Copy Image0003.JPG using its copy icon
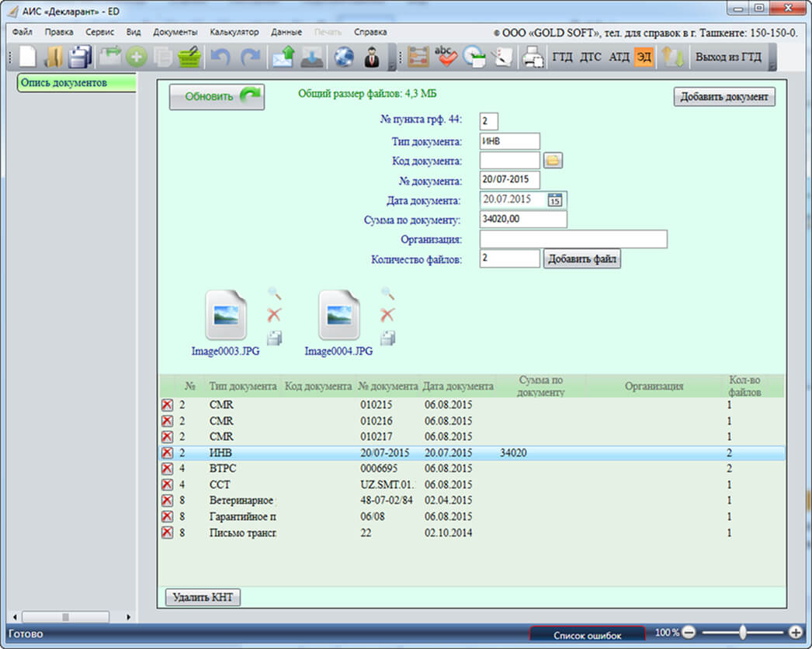Image resolution: width=812 pixels, height=649 pixels. [x=275, y=338]
